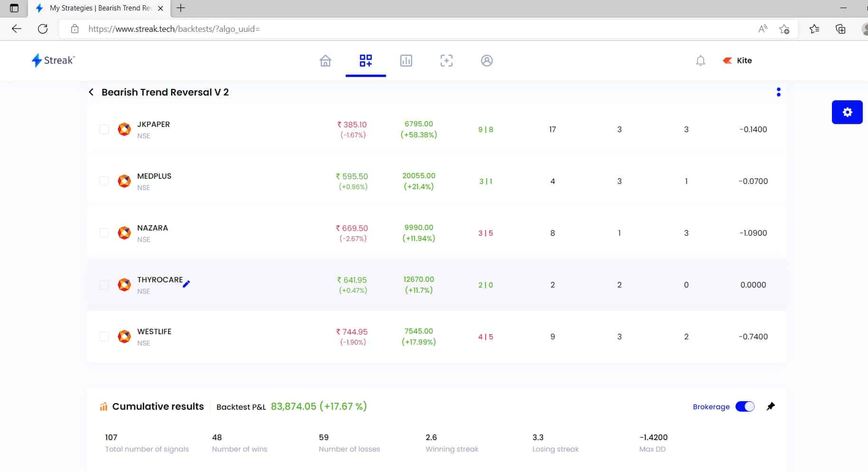Go back using the arrow before strategy name
This screenshot has height=472, width=868.
coord(91,92)
